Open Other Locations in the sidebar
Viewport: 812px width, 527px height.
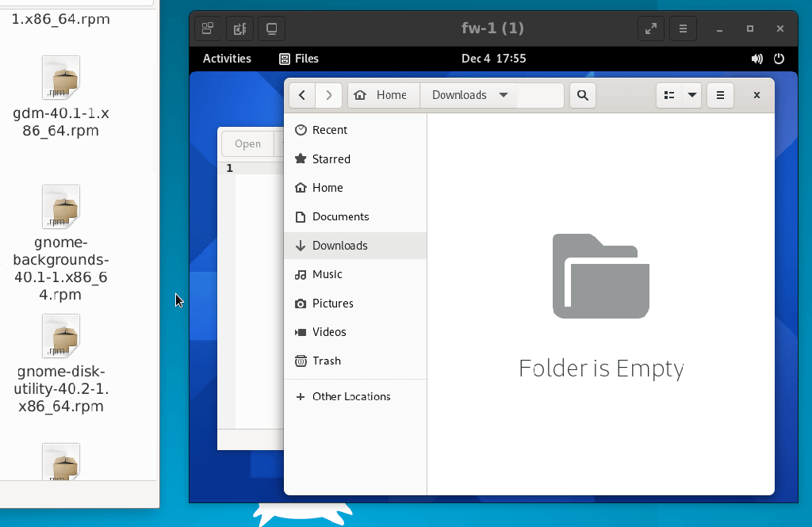(350, 396)
